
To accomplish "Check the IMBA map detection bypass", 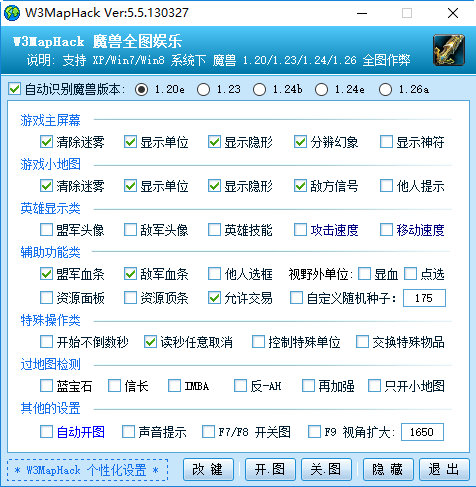I will click(x=174, y=386).
